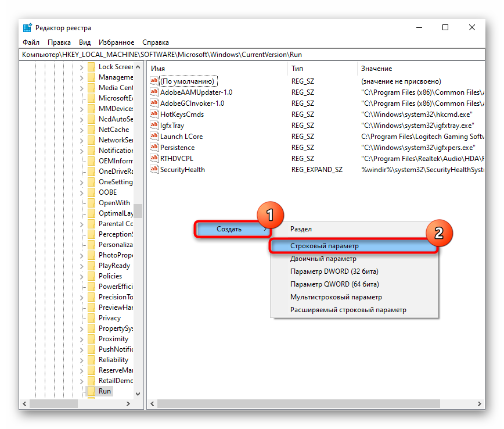The width and height of the screenshot is (504, 429).
Task: Choose Строковый параметр from the submenu
Action: click(325, 246)
